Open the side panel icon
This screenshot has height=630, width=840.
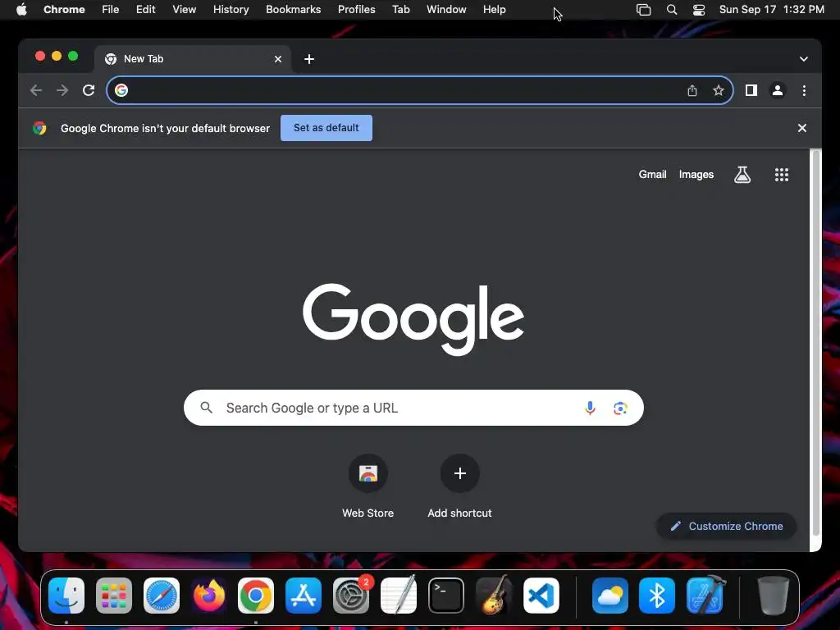751,90
